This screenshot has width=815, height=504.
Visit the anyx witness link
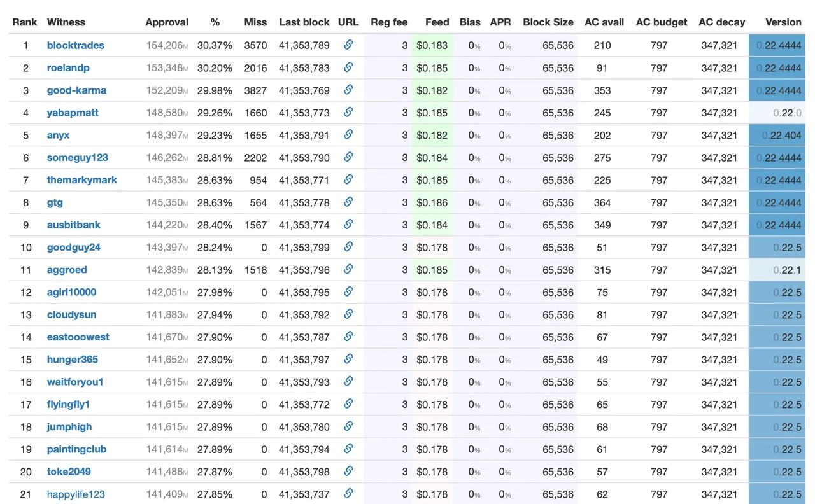click(59, 135)
